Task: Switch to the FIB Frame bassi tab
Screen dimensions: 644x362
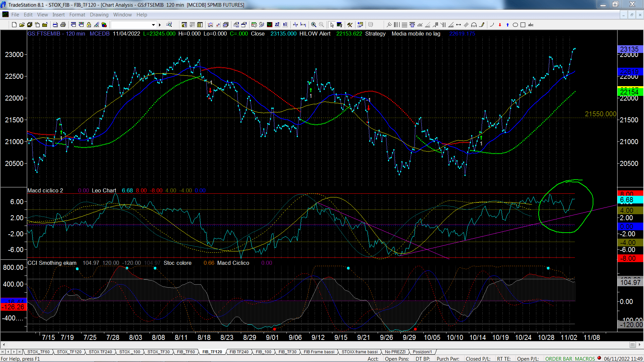Action: tap(319, 352)
